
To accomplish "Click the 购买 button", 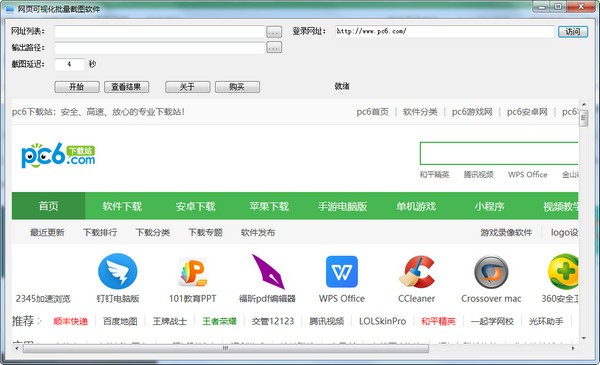I will click(x=237, y=87).
